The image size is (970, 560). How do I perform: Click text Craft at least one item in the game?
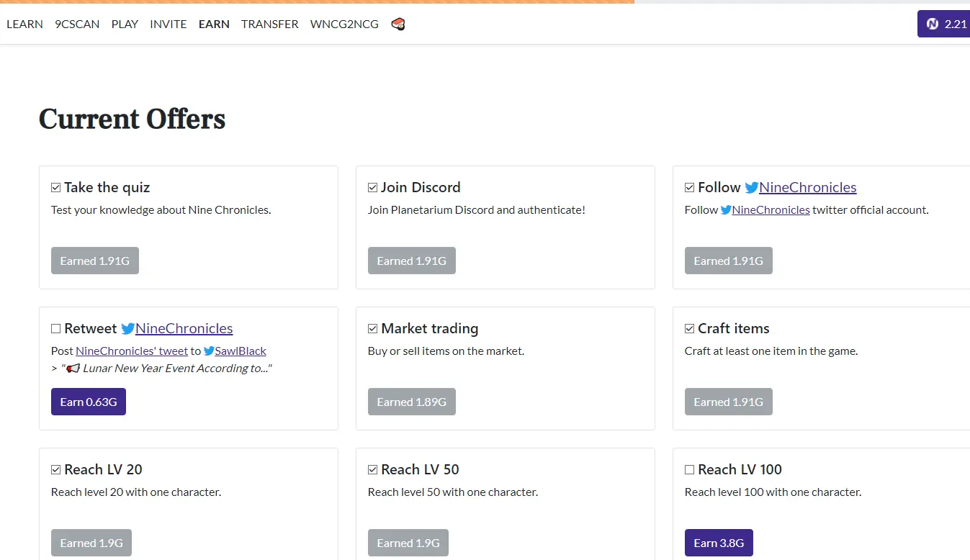[x=771, y=351]
